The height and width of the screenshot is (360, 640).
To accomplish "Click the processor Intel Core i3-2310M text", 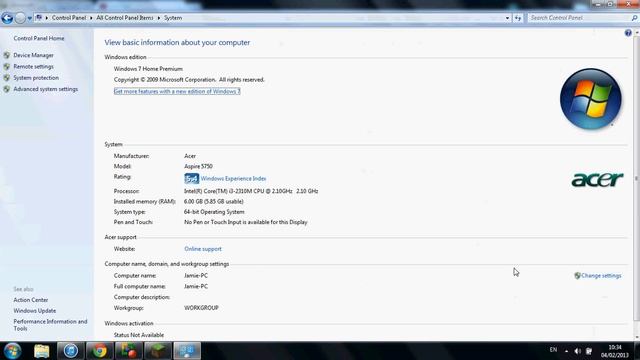I will click(x=251, y=191).
